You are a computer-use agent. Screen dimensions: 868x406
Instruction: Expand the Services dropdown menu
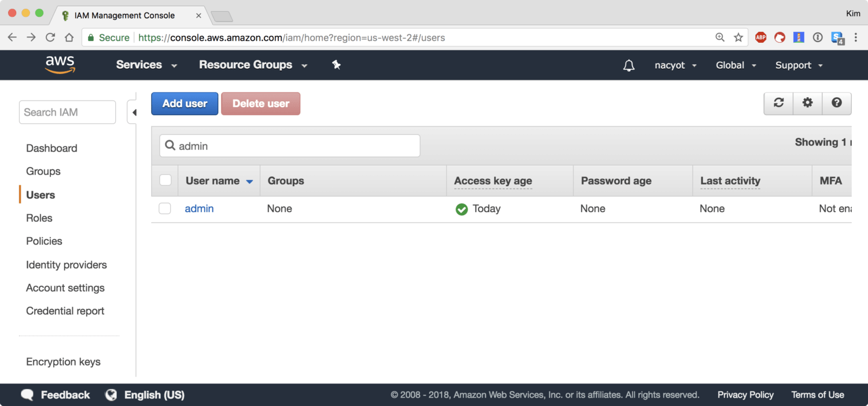pos(146,65)
